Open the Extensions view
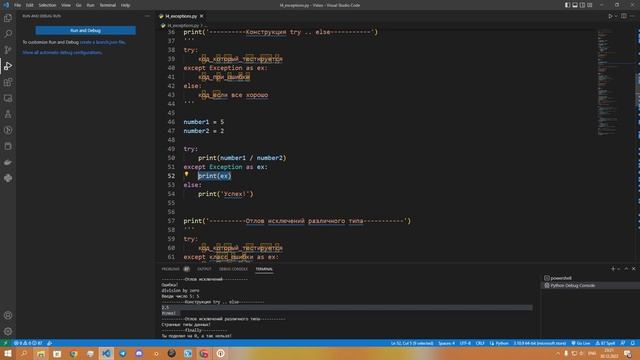This screenshot has width=640, height=360. tap(8, 82)
